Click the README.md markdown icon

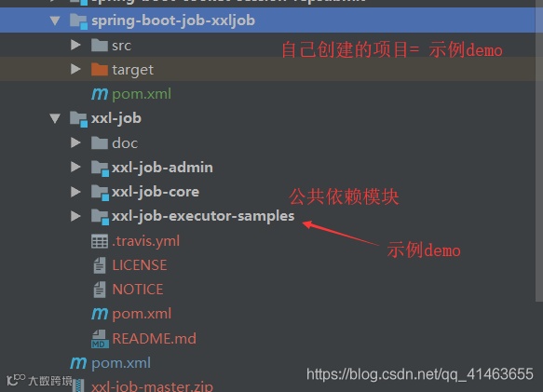tap(100, 339)
